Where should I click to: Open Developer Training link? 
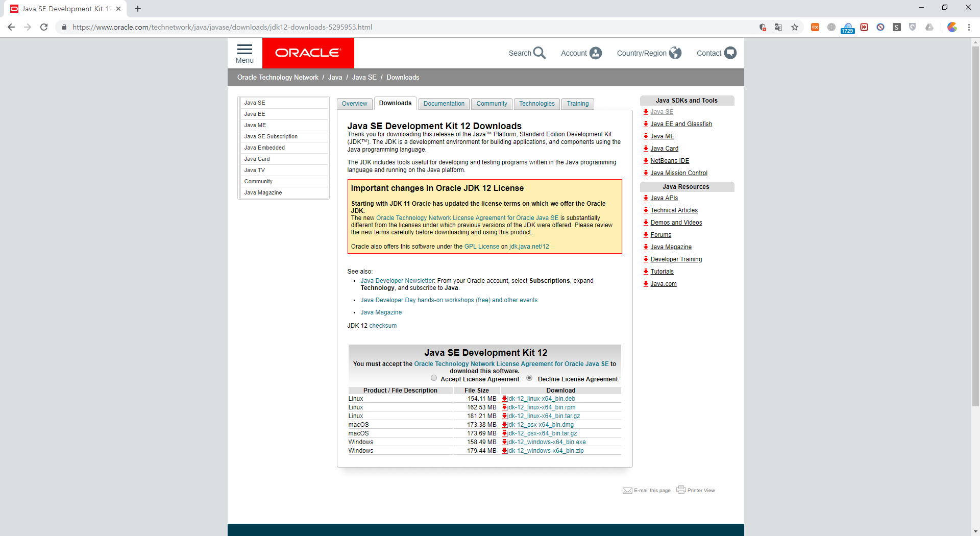point(676,259)
